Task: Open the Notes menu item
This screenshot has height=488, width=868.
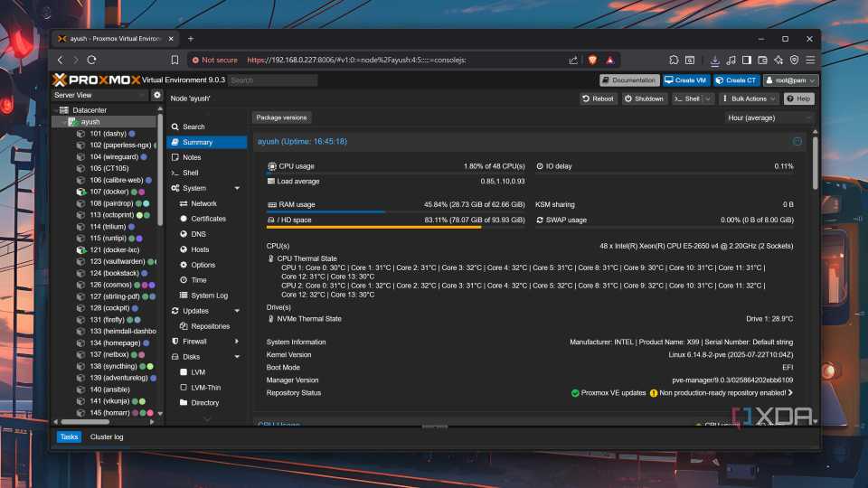Action: click(x=207, y=157)
